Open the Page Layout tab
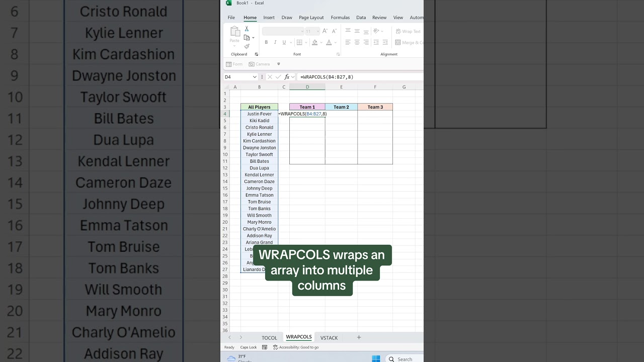The height and width of the screenshot is (362, 644). tap(311, 18)
